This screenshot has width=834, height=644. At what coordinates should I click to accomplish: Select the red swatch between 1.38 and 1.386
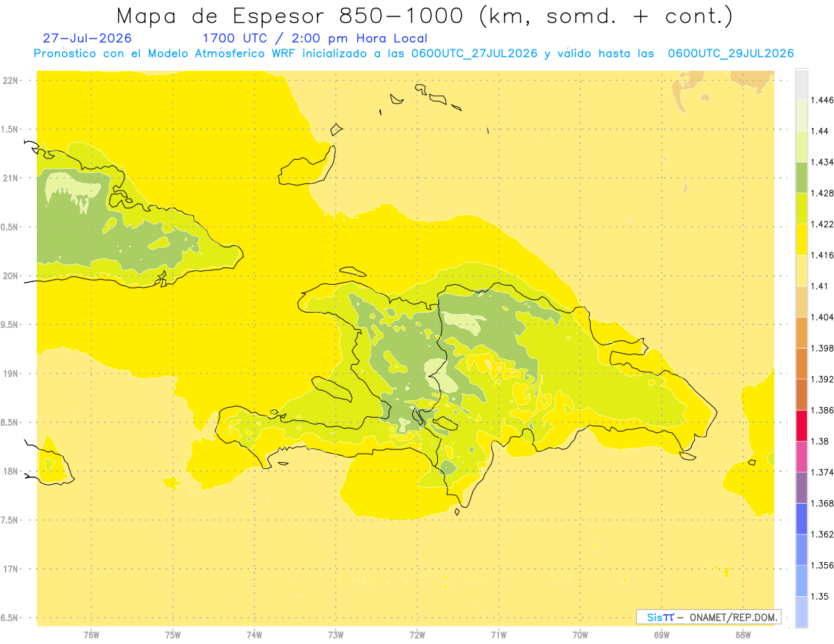(801, 425)
